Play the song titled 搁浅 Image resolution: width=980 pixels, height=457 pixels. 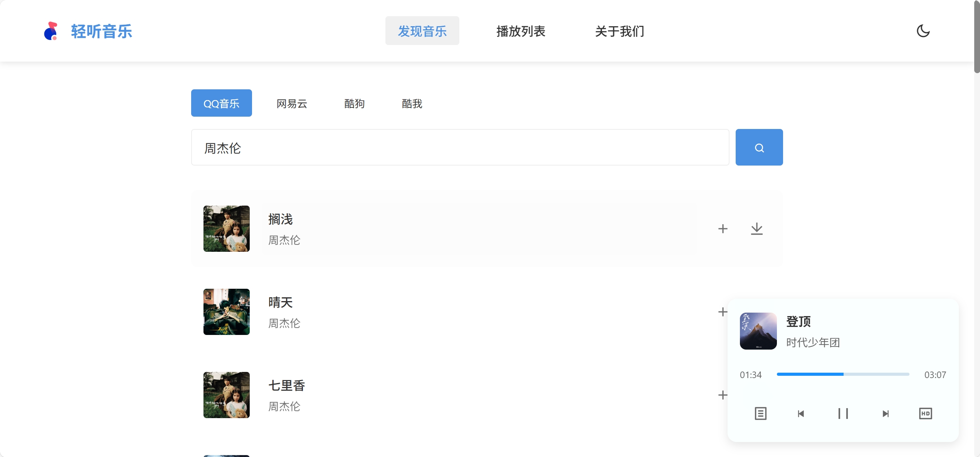coord(281,219)
